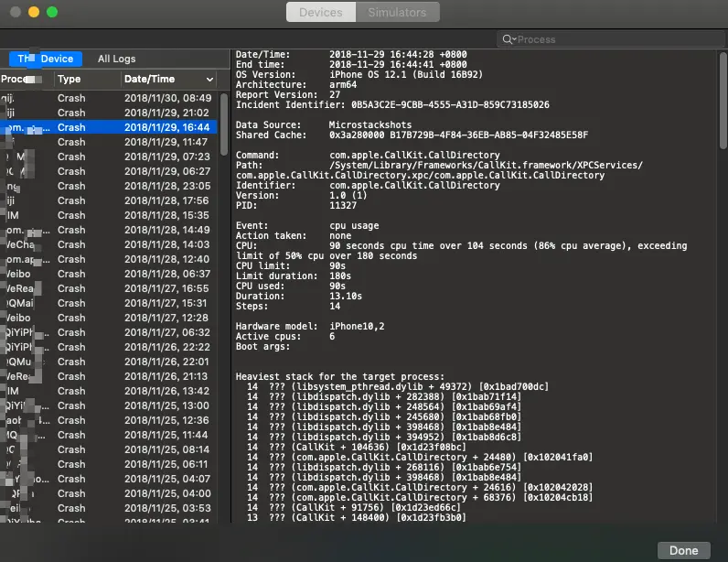Screen dimensions: 728x562
Task: Click the Process search field
Action: (x=611, y=39)
